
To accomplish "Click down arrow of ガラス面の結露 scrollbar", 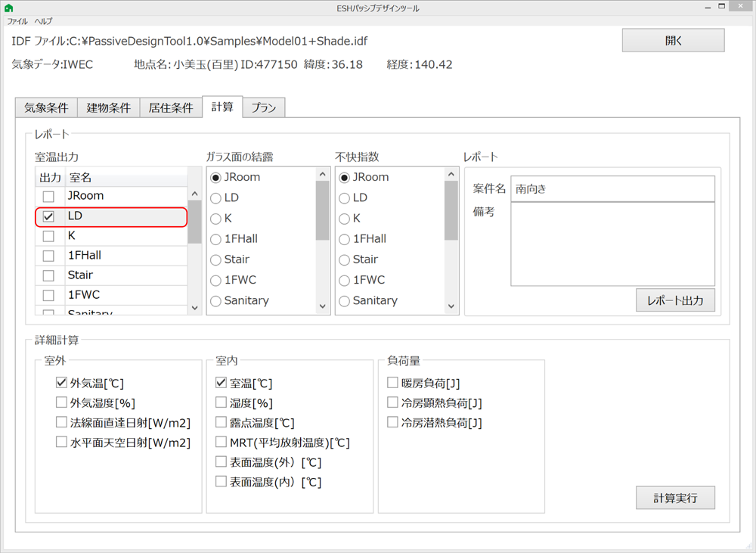I will pyautogui.click(x=323, y=306).
